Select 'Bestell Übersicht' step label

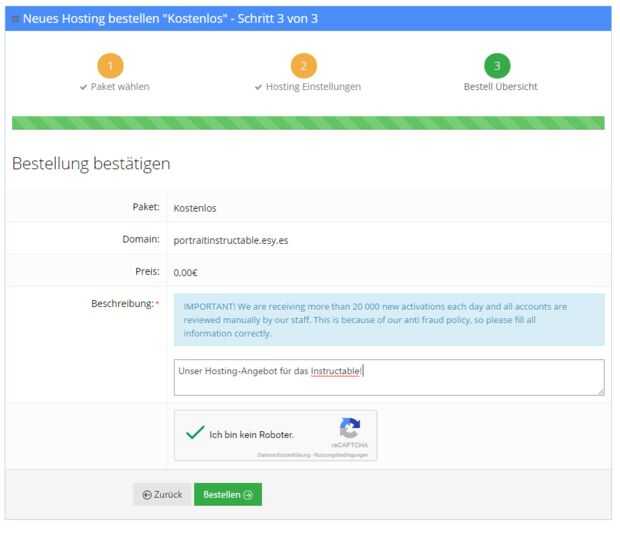[x=501, y=87]
